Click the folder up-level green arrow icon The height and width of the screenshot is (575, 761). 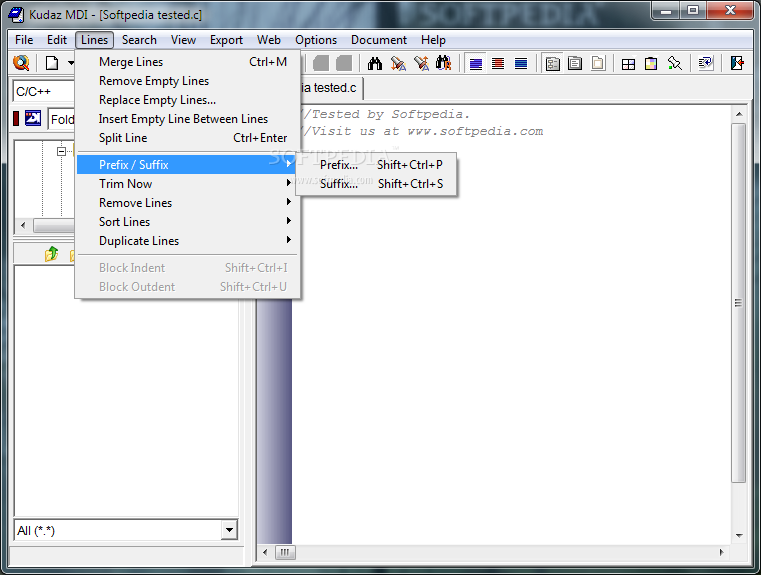51,254
